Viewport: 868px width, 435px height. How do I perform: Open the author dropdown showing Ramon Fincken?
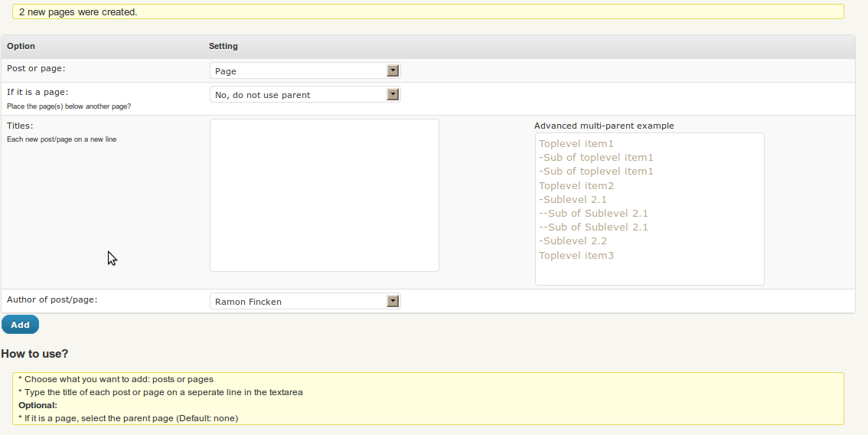click(305, 301)
